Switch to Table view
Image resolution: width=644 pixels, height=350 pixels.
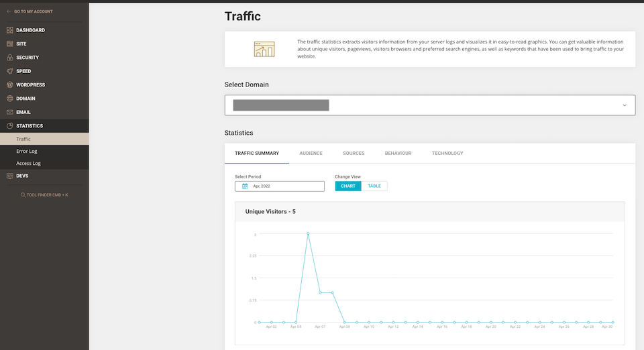(x=374, y=186)
